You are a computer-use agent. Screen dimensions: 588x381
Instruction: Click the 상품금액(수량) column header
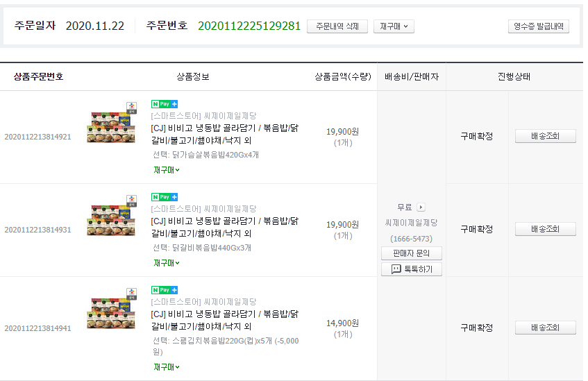(x=343, y=77)
